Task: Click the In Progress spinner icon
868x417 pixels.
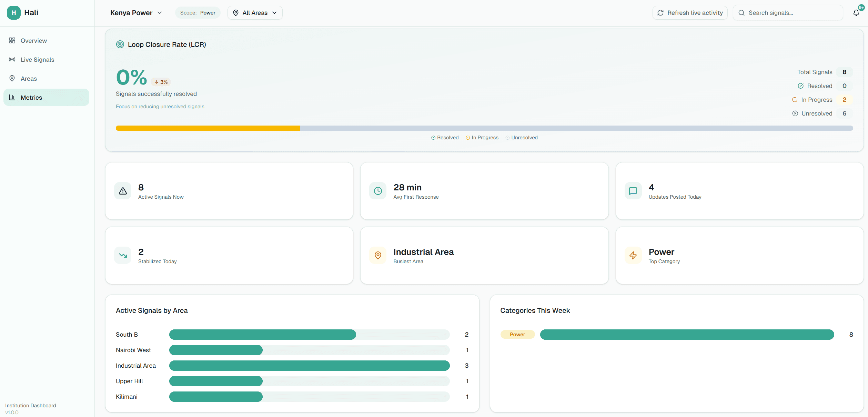Action: 795,100
